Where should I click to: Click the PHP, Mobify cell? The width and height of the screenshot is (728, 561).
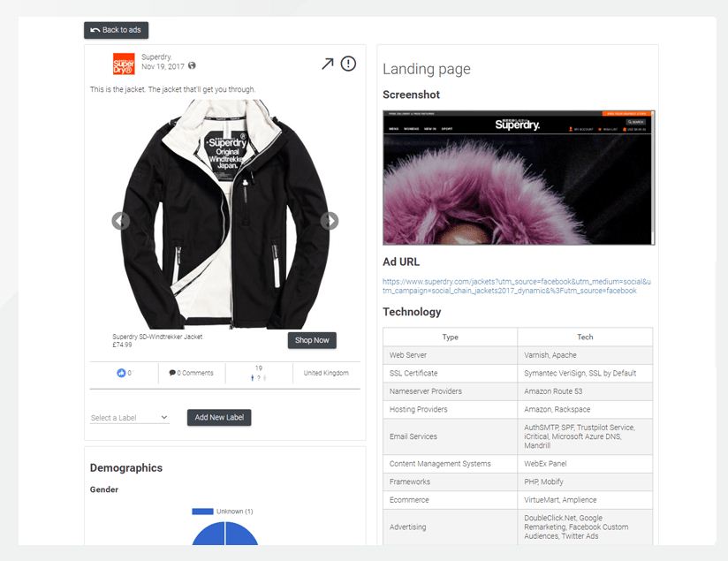coord(585,482)
